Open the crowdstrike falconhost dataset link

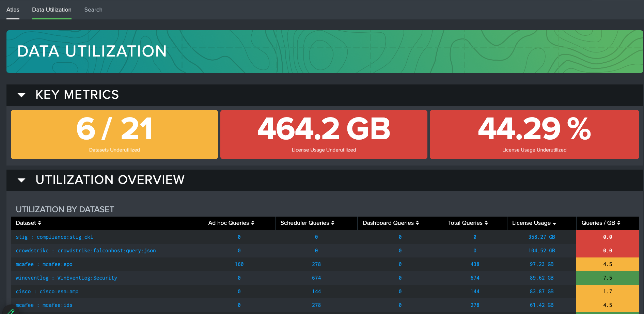(85, 250)
